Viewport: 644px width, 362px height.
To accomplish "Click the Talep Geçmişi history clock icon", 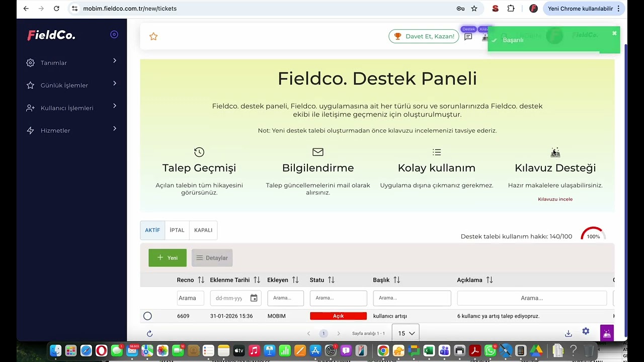I will tap(199, 152).
